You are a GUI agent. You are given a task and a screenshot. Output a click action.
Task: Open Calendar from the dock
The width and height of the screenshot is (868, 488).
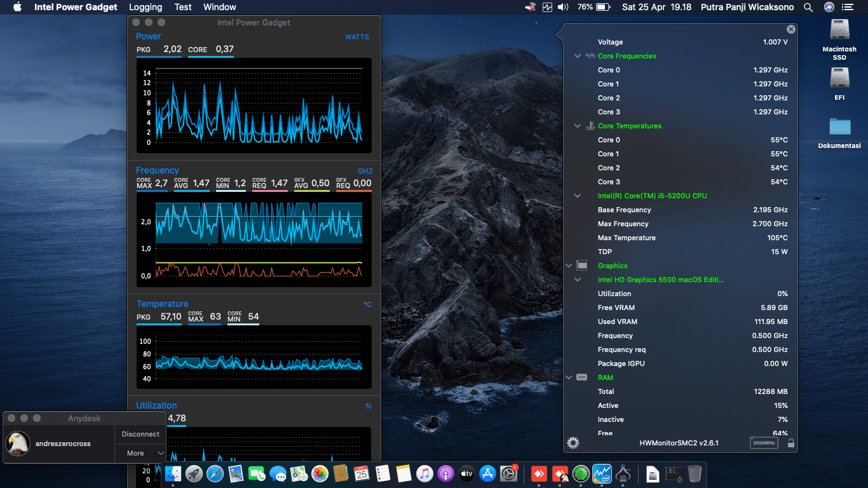coord(362,473)
